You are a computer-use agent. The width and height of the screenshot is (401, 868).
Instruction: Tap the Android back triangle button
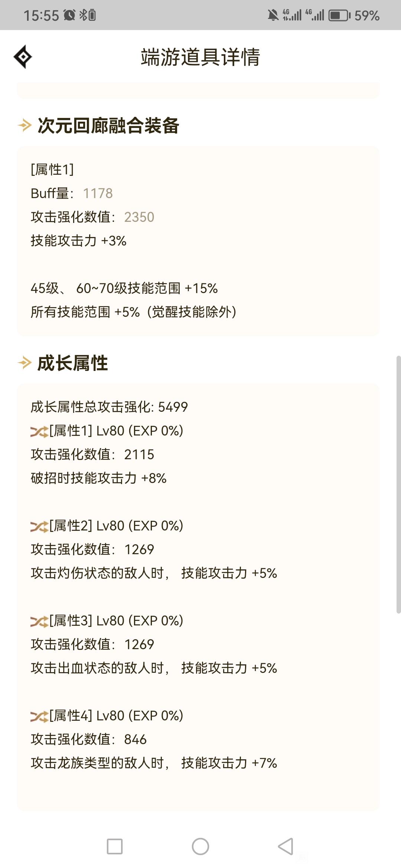click(286, 846)
